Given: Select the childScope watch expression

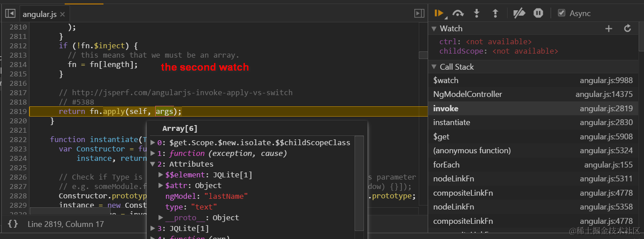Looking at the screenshot, I should click(x=498, y=51).
